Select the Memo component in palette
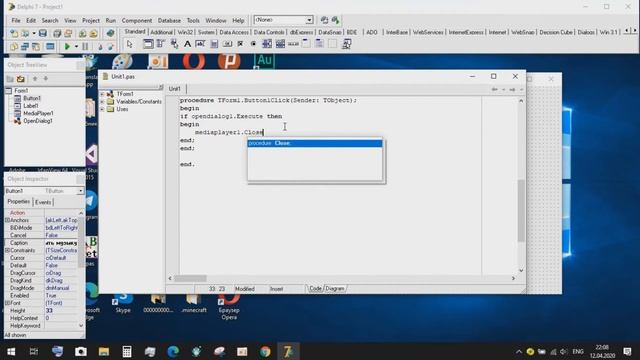The width and height of the screenshot is (640, 360). tap(214, 44)
